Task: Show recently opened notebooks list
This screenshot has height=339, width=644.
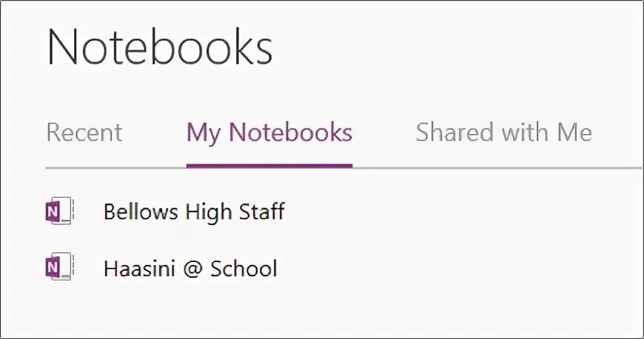Action: pyautogui.click(x=84, y=133)
